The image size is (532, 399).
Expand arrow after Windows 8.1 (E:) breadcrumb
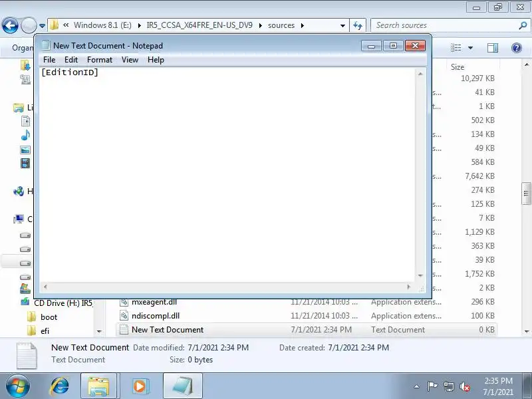[139, 25]
